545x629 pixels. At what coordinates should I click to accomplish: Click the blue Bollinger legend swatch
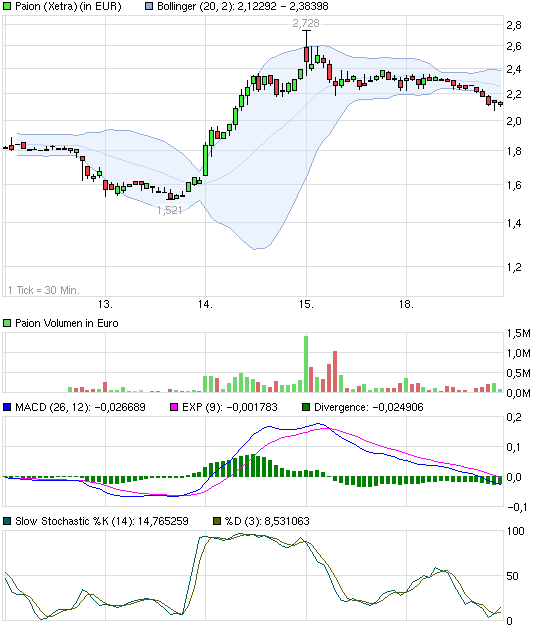149,7
